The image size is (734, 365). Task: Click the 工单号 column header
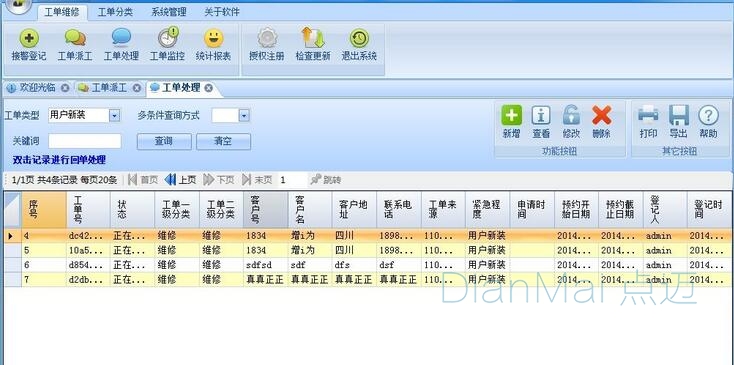point(88,210)
